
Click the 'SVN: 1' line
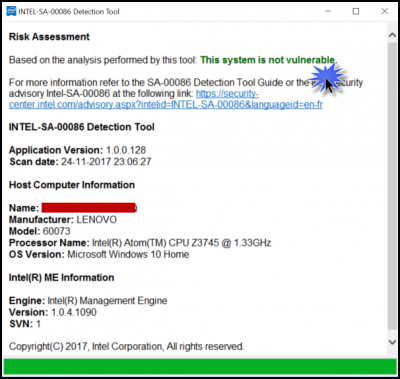(25, 324)
